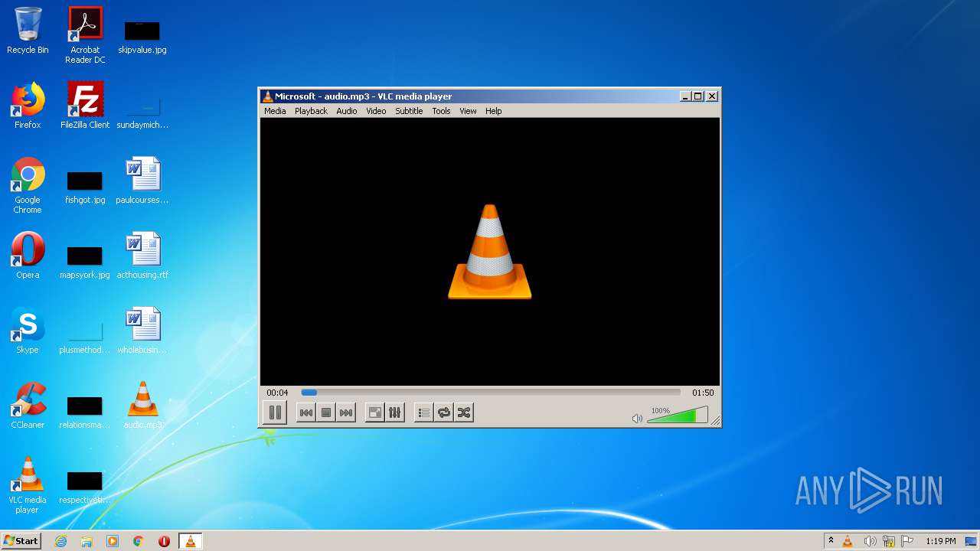Select CCleaner desktop shortcut
The width and height of the screenshot is (980, 551).
pos(28,406)
